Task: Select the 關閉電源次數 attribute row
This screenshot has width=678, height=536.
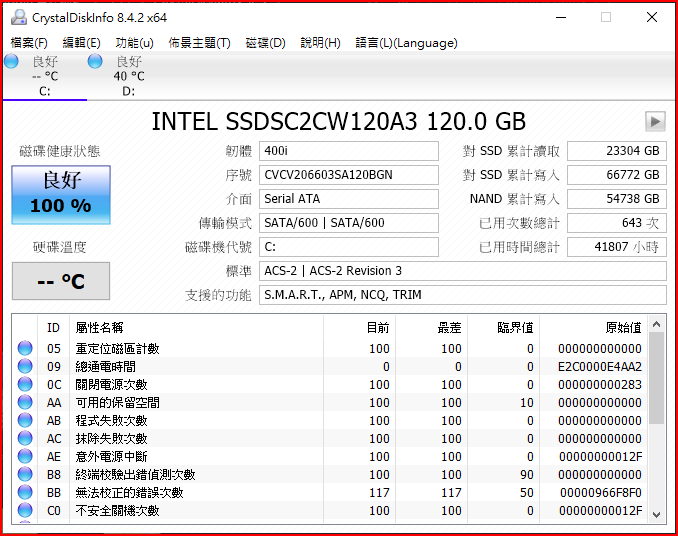Action: [x=331, y=384]
